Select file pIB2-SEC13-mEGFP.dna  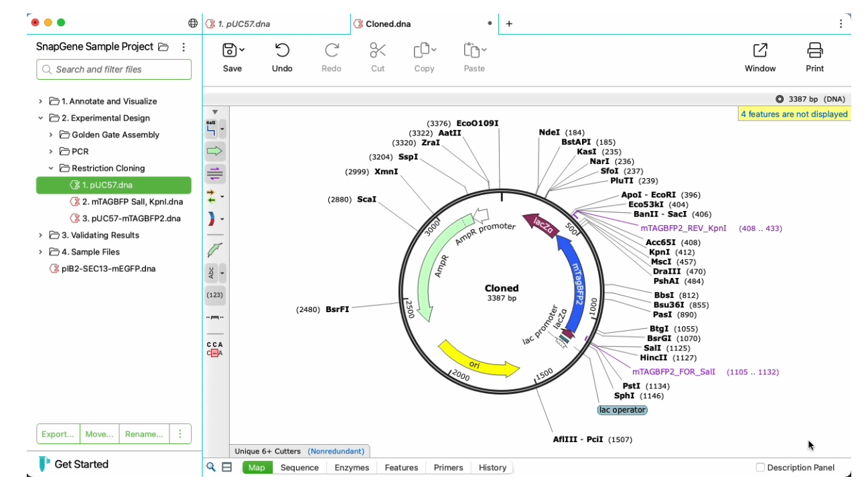point(102,269)
